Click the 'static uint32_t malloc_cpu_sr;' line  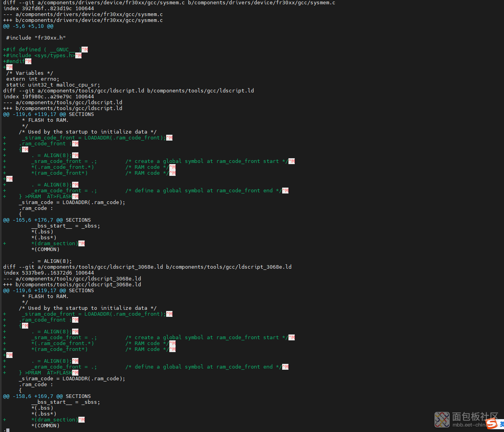pos(53,85)
